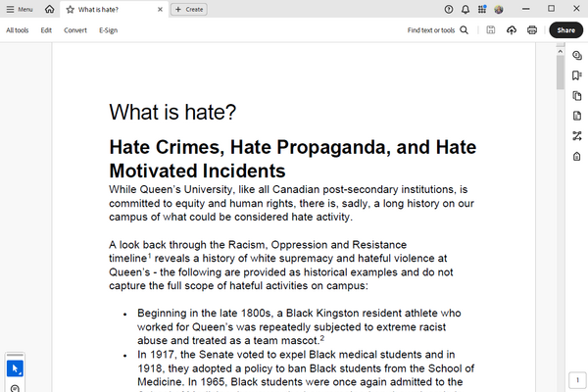Click the scroll up arrow

(561, 51)
